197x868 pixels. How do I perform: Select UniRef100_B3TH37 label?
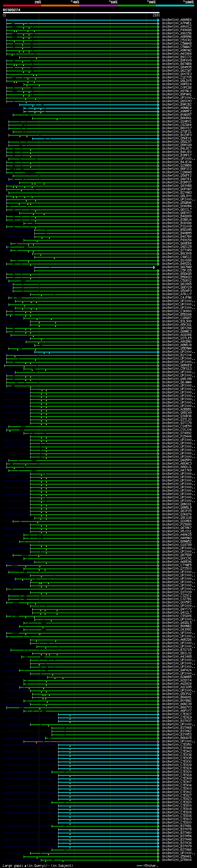click(x=176, y=721)
